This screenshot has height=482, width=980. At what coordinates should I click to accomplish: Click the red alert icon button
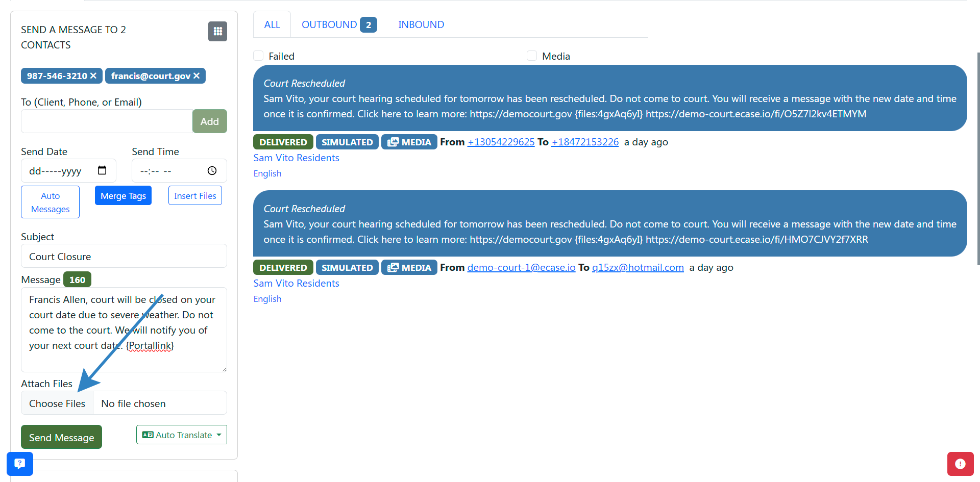[960, 464]
